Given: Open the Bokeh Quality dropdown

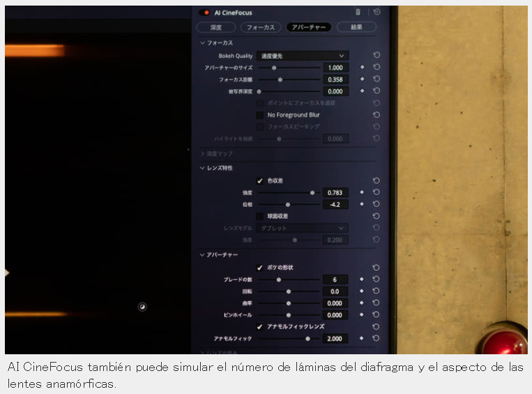Looking at the screenshot, I should (303, 56).
